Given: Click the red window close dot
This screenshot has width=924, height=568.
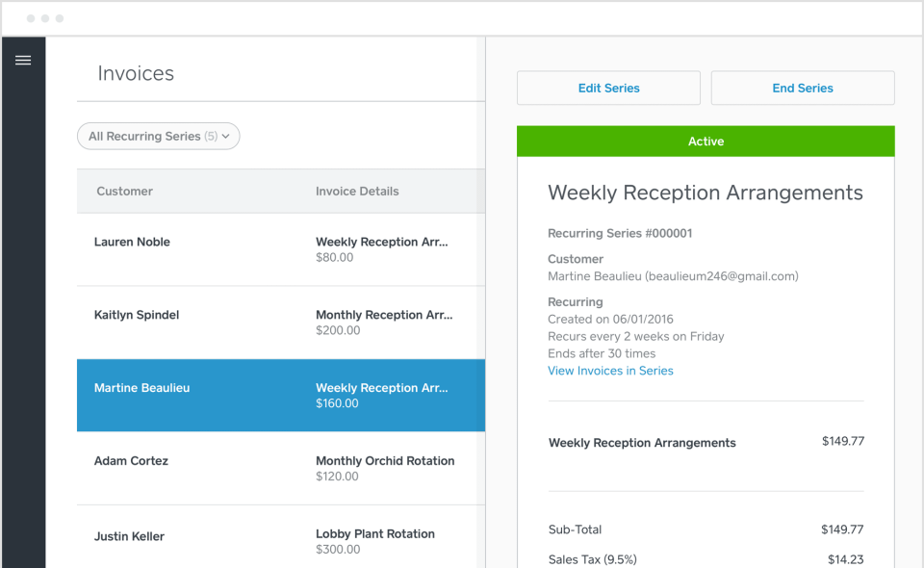Looking at the screenshot, I should click(31, 18).
